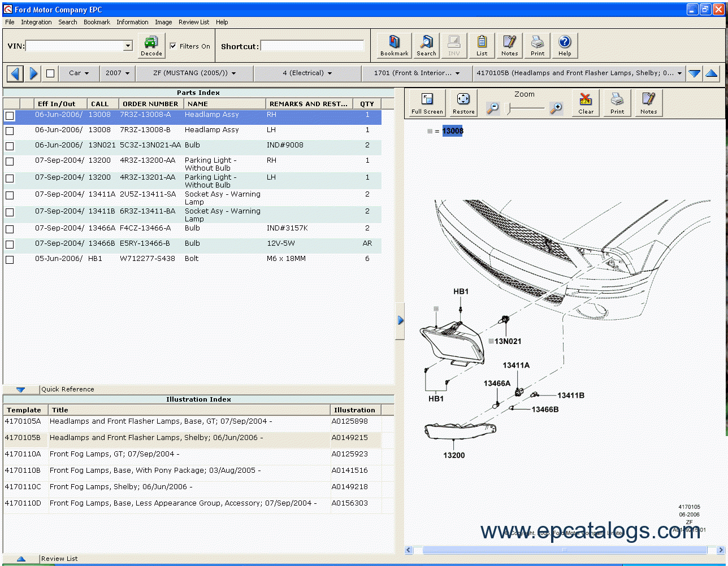This screenshot has height=566, width=728.
Task: Open the Car vehicle type dropdown
Action: tap(79, 73)
